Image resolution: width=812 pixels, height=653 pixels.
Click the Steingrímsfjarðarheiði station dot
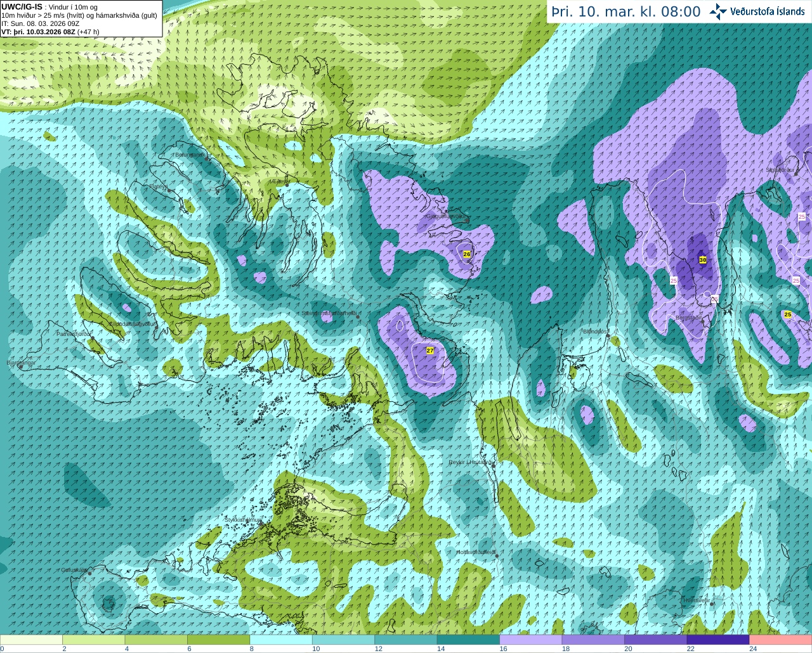pyautogui.click(x=358, y=316)
